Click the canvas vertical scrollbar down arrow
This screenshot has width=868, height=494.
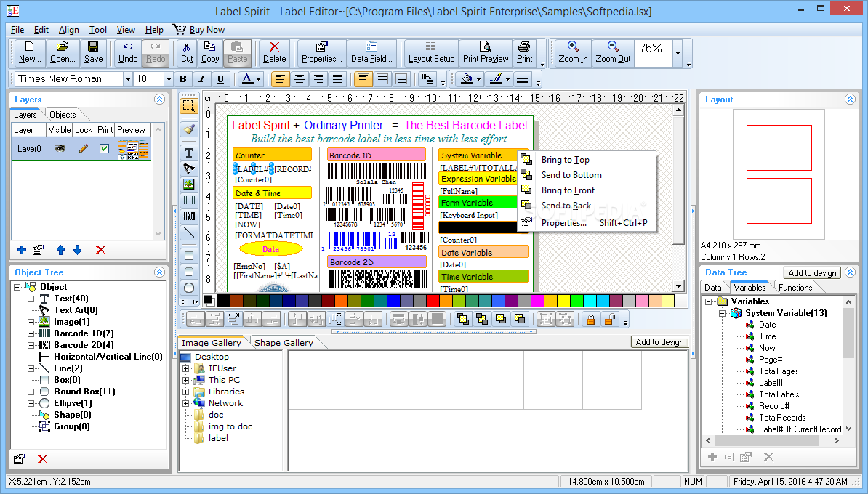[x=679, y=286]
